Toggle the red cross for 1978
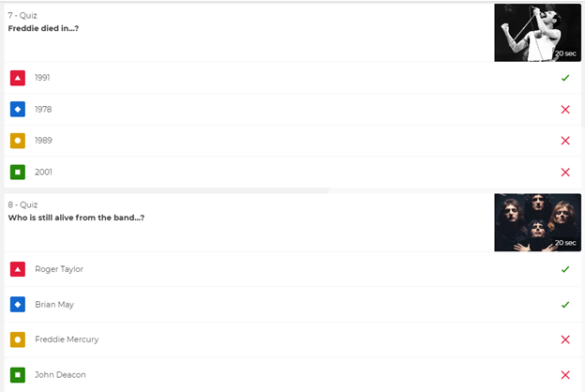This screenshot has height=392, width=585. (565, 110)
